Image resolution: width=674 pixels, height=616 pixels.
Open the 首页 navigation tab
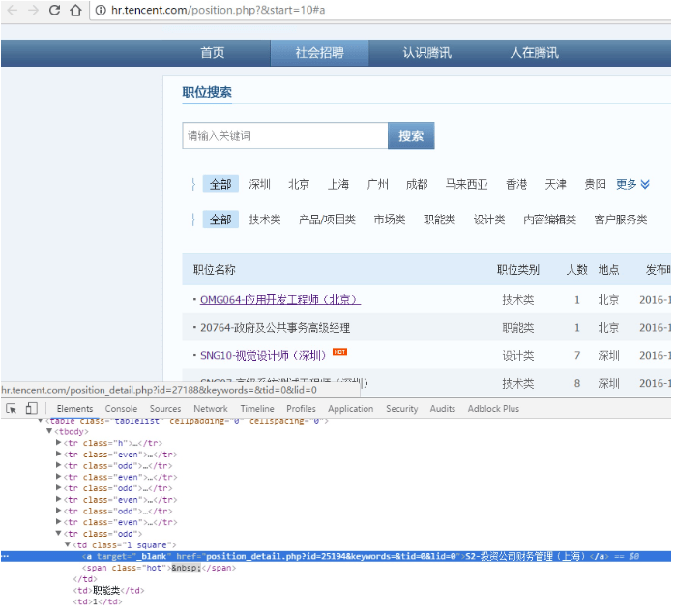(x=213, y=53)
